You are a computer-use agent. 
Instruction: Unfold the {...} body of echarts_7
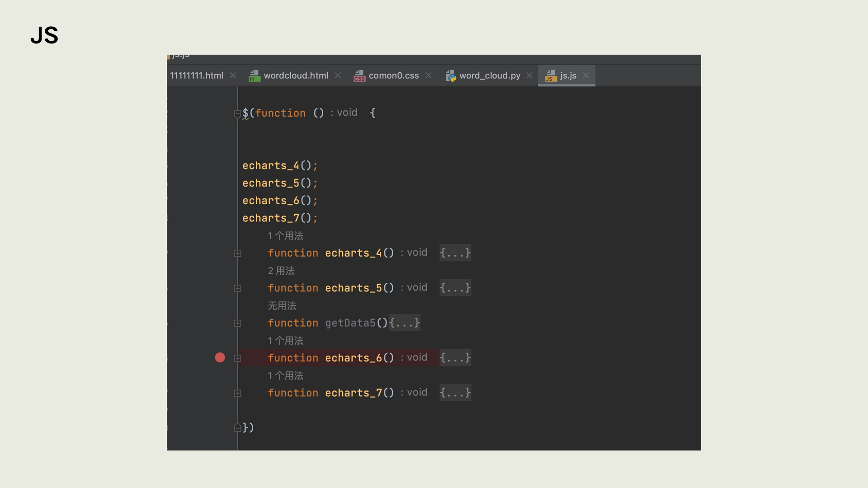[x=455, y=393]
